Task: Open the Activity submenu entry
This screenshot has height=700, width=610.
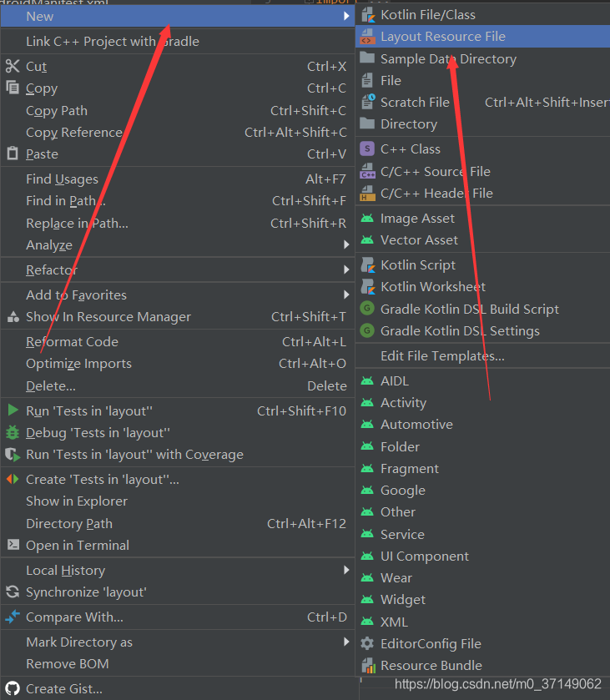Action: coord(482,403)
